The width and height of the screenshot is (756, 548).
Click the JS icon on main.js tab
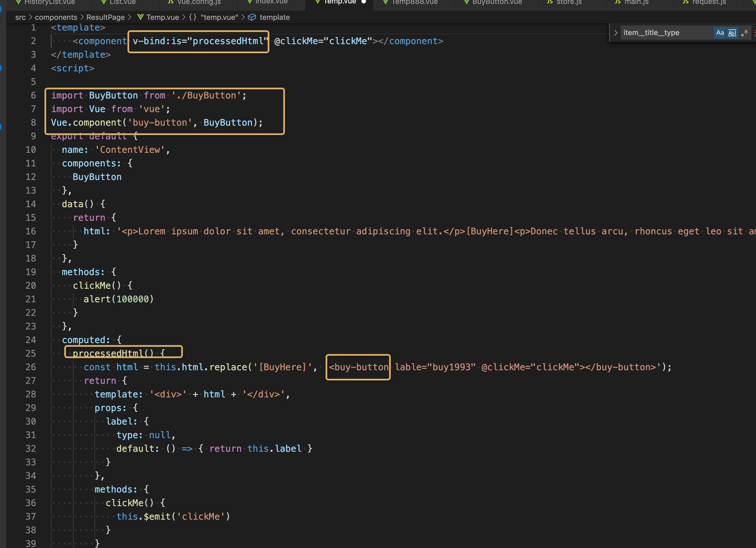[618, 2]
